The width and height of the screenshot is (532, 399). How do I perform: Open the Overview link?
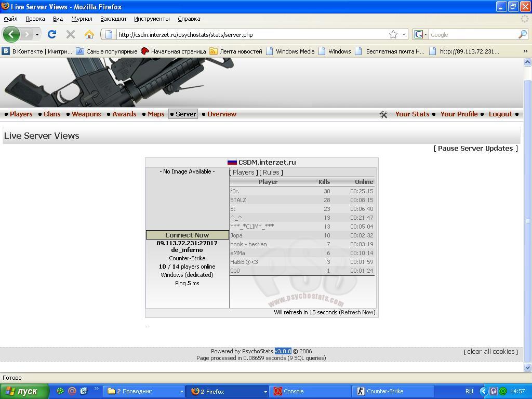point(221,114)
